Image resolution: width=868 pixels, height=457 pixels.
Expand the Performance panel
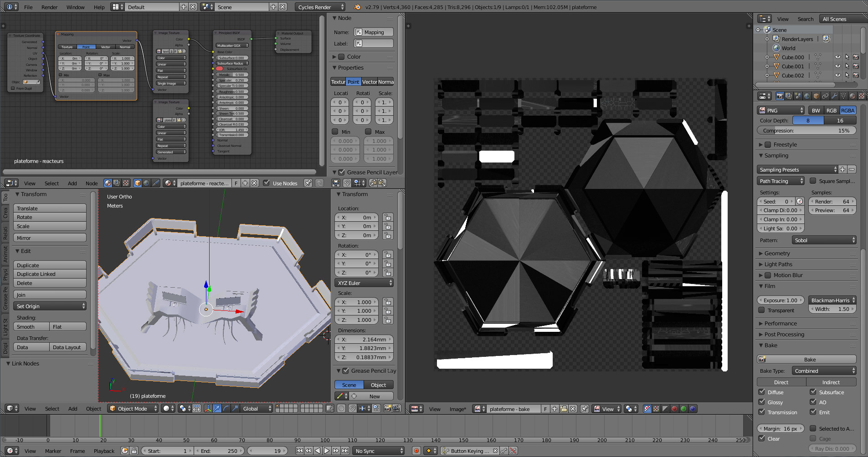tap(780, 323)
